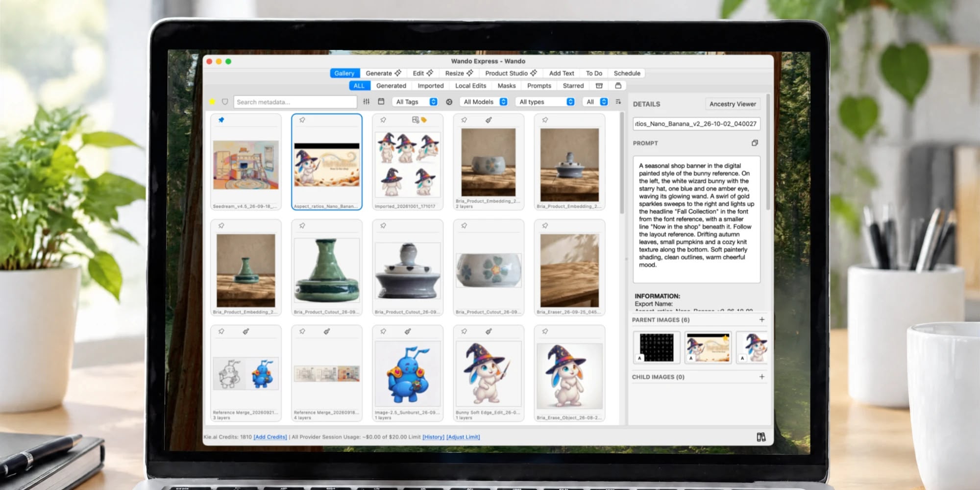The height and width of the screenshot is (490, 980).
Task: Open the To Do tab
Action: point(594,73)
